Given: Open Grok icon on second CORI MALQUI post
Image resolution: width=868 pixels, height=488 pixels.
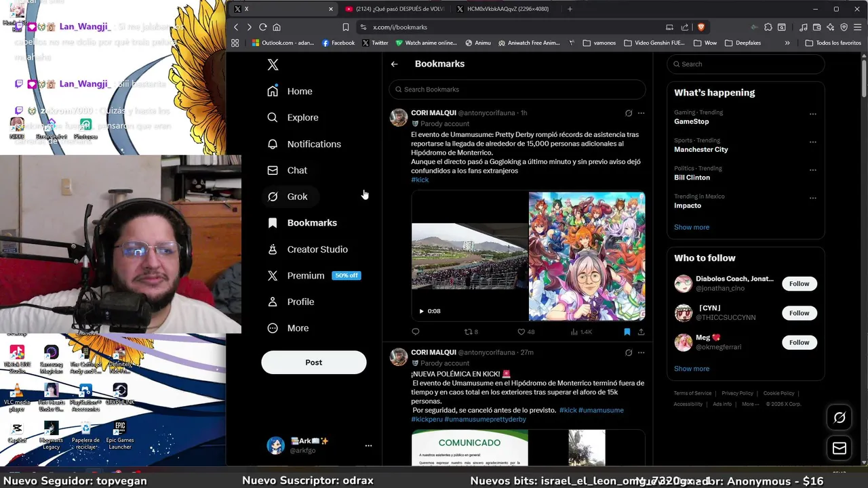Looking at the screenshot, I should tap(629, 352).
